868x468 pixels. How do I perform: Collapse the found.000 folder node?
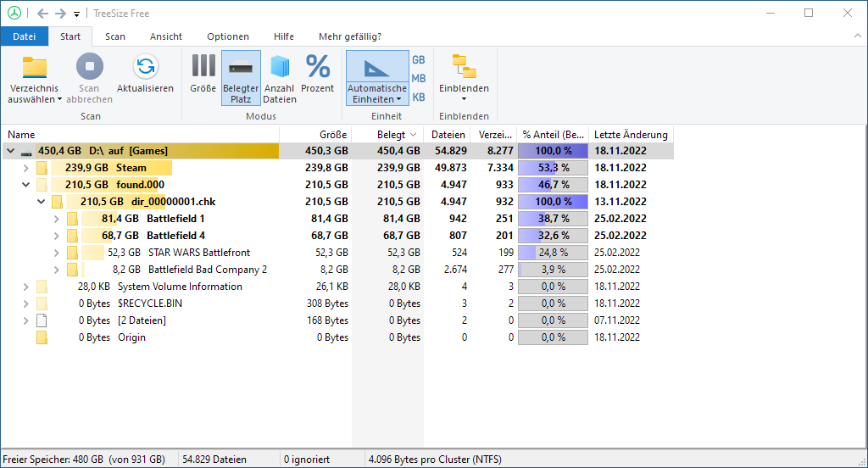26,185
